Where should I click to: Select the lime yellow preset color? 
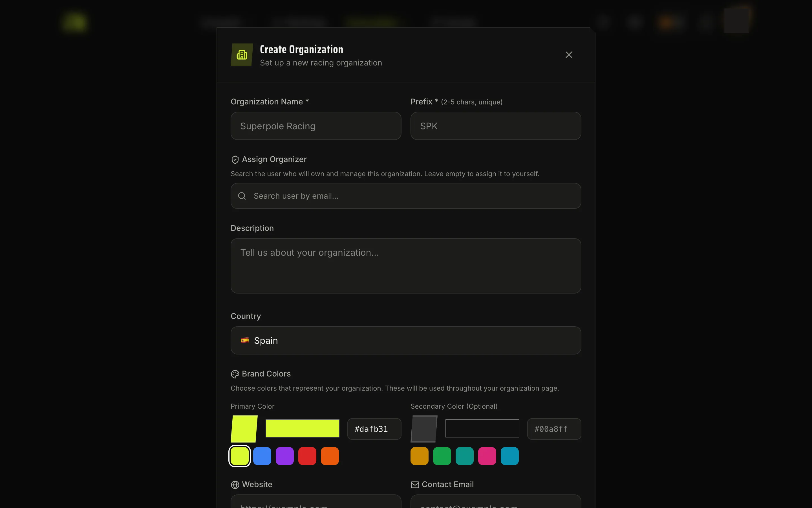[x=240, y=456]
